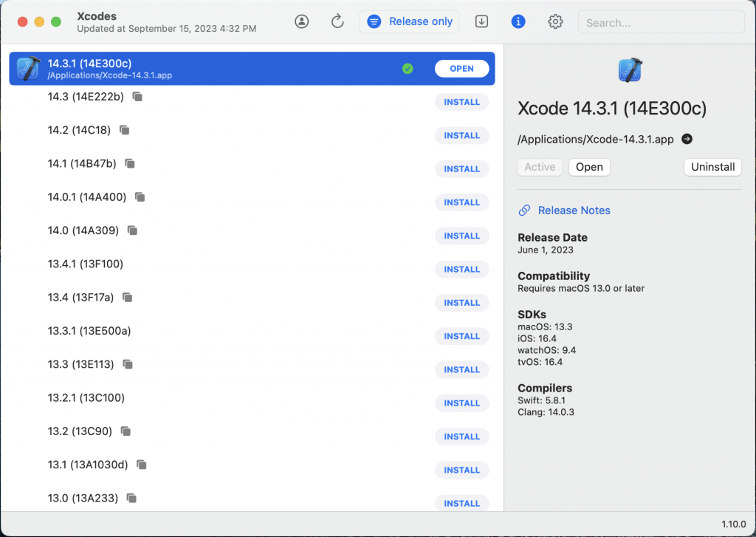Copy icon beside 13.0 (13A233)
Screen dimensions: 756x537
coord(131,497)
